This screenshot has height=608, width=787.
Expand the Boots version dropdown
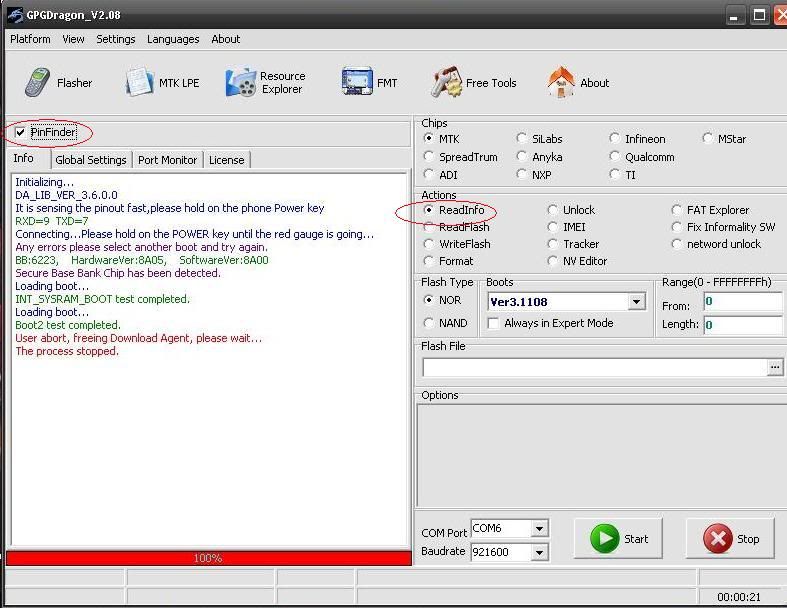[x=636, y=301]
